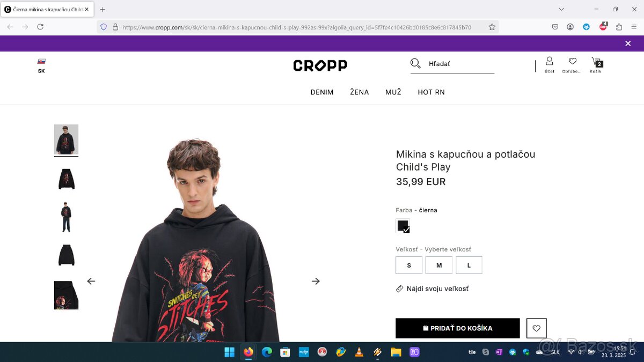Select size M

click(x=439, y=265)
